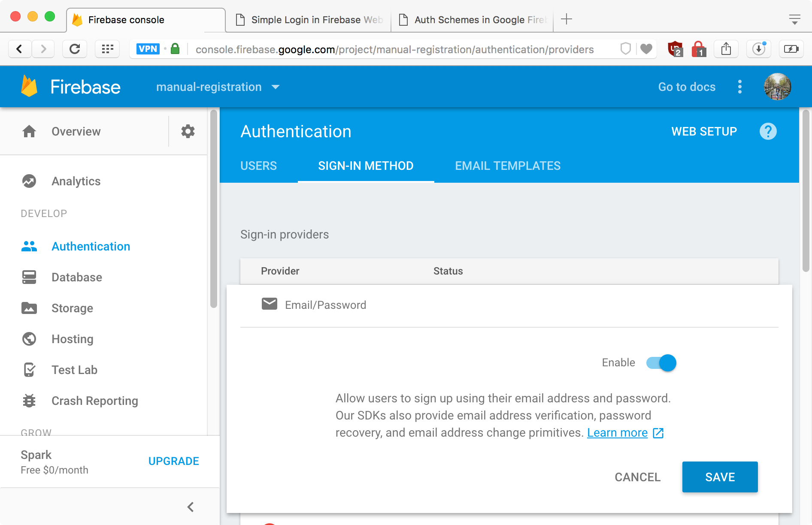Click the UPGRADE plan link
812x525 pixels.
click(x=174, y=461)
